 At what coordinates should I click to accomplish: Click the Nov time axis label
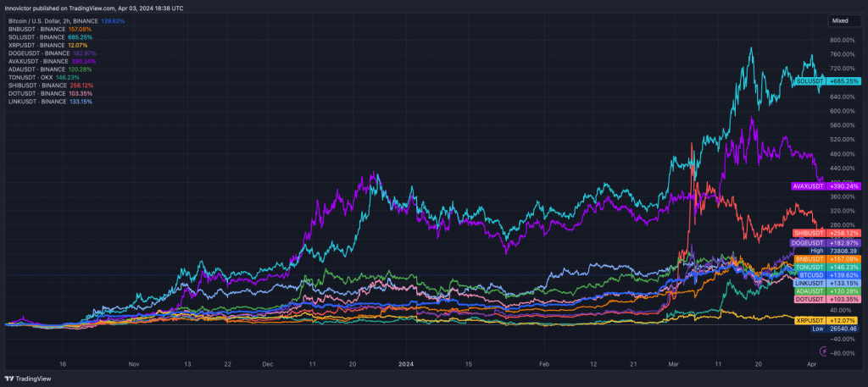point(133,364)
